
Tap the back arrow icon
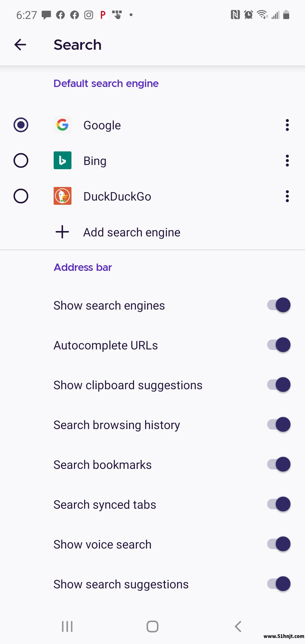(x=20, y=45)
